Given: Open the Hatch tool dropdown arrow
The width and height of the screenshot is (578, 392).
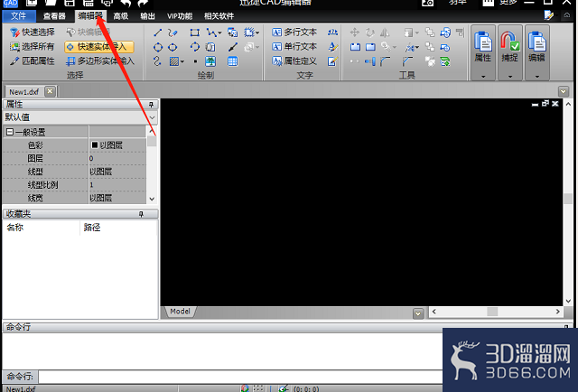Looking at the screenshot, I should click(182, 61).
